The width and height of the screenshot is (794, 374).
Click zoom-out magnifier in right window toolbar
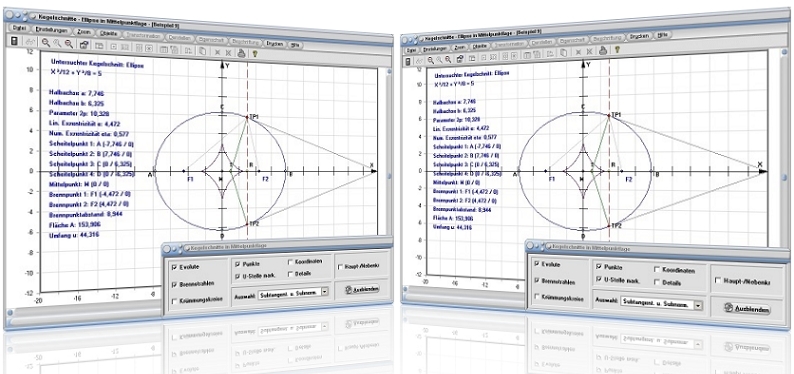[448, 59]
